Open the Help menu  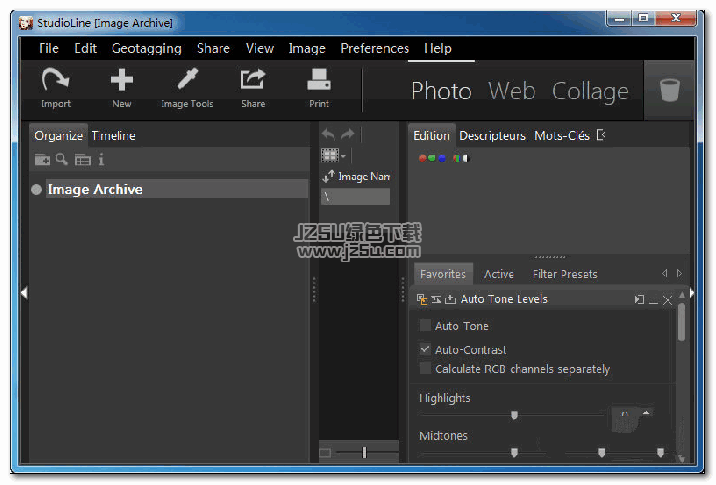tap(437, 48)
